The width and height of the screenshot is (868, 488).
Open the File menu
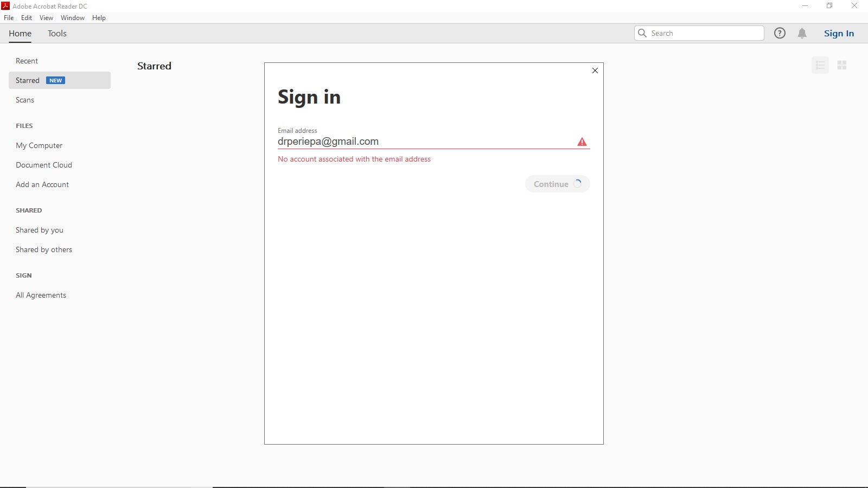click(9, 17)
